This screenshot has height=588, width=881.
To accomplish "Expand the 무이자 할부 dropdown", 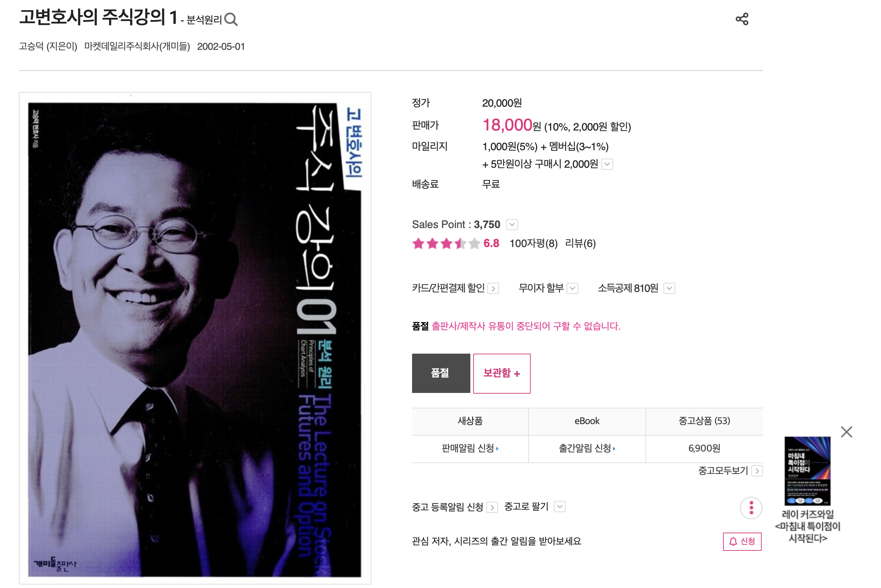I will 572,288.
